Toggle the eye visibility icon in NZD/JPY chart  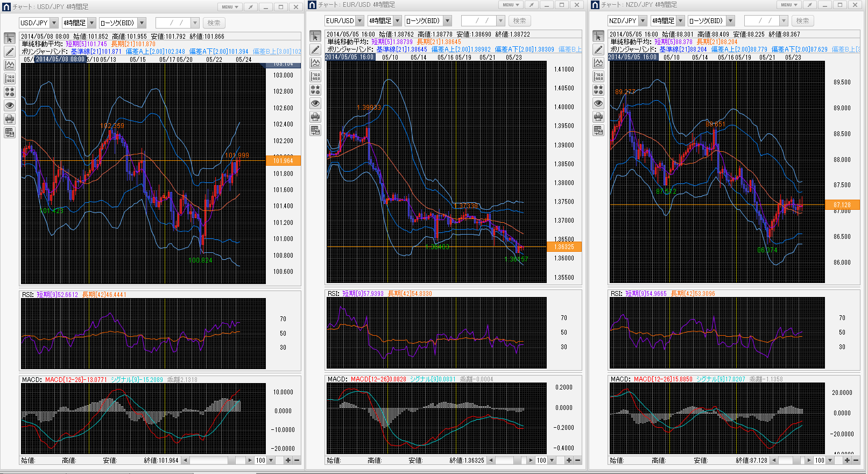click(598, 103)
